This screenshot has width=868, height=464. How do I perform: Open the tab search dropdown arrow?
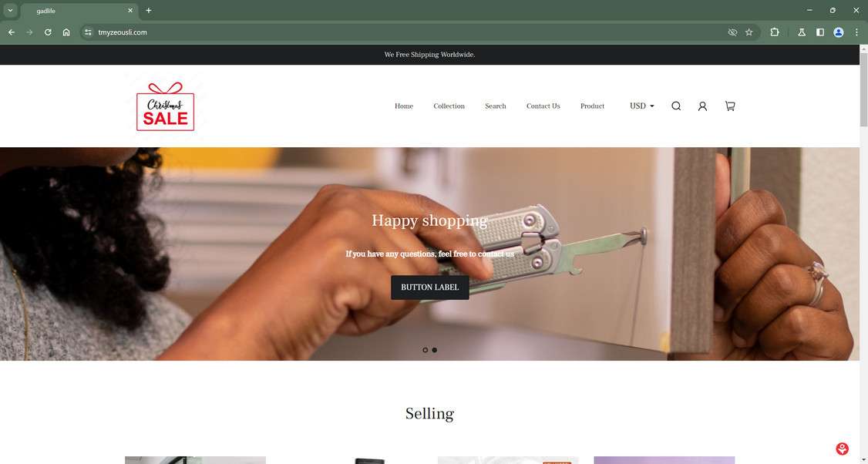coord(10,11)
